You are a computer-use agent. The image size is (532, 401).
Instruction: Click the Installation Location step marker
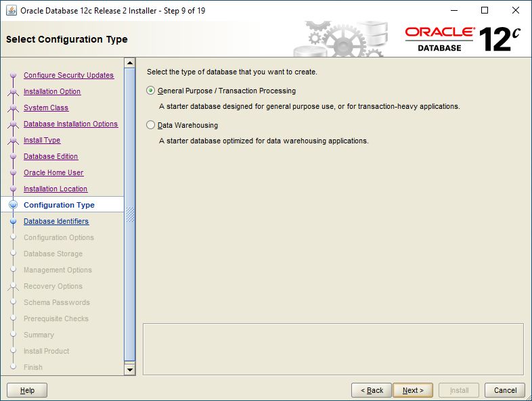click(x=14, y=189)
